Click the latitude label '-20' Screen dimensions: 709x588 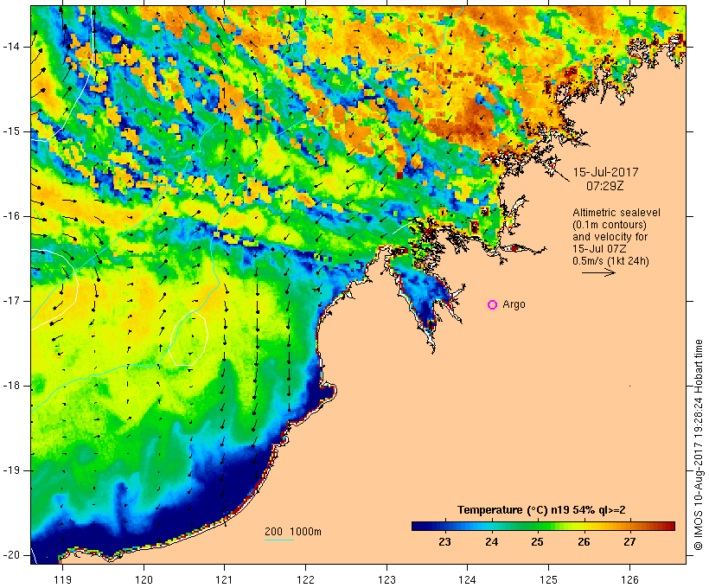click(10, 555)
